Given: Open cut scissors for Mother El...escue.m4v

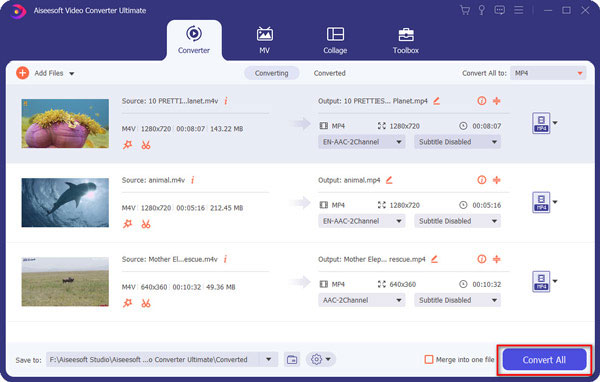Looking at the screenshot, I should 145,304.
